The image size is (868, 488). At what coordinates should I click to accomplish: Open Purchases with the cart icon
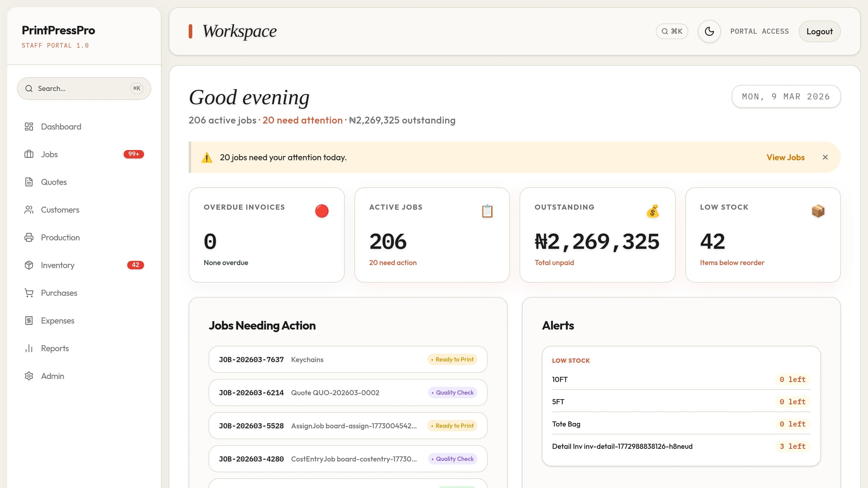coord(29,293)
